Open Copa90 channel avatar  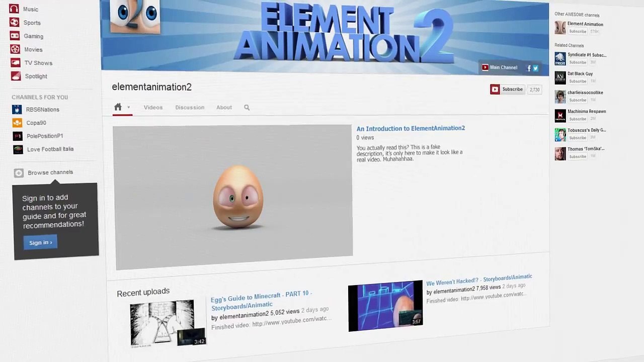pyautogui.click(x=18, y=123)
